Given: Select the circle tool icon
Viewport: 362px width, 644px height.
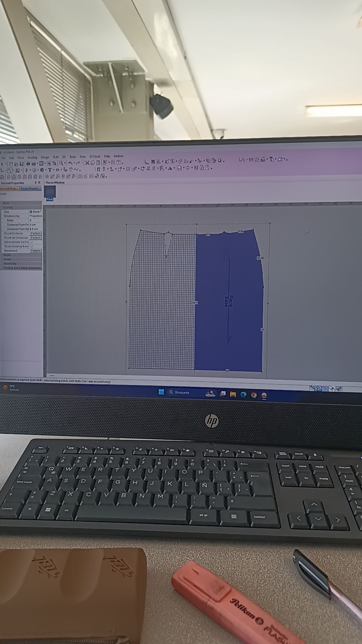Looking at the screenshot, I should [x=34, y=170].
